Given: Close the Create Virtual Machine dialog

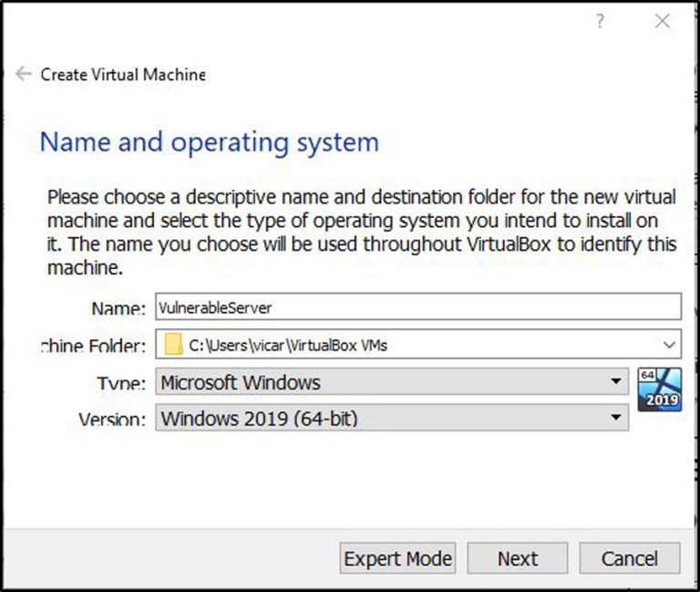Looking at the screenshot, I should [x=663, y=21].
